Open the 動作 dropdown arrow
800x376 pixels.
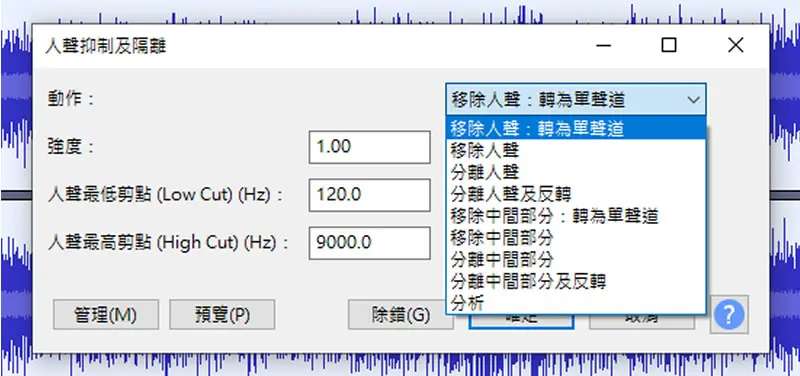point(693,100)
